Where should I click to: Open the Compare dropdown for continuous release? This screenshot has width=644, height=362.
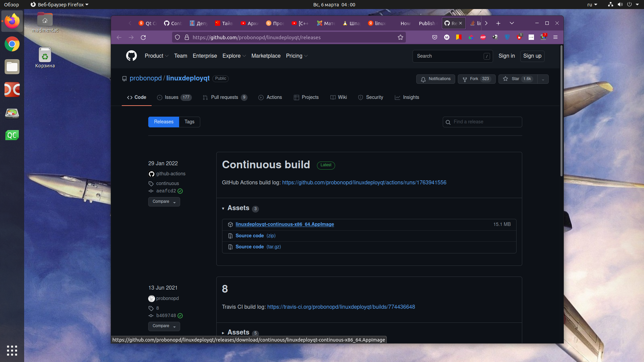point(164,201)
